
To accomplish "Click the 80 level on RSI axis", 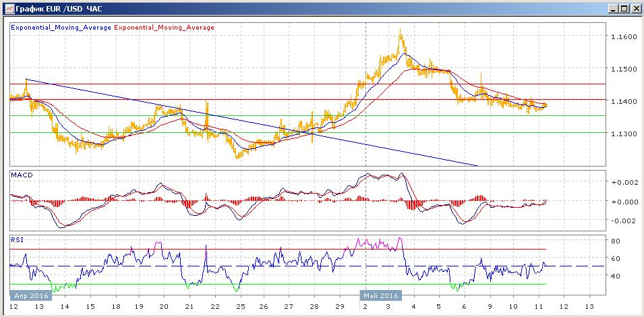I will (x=616, y=241).
